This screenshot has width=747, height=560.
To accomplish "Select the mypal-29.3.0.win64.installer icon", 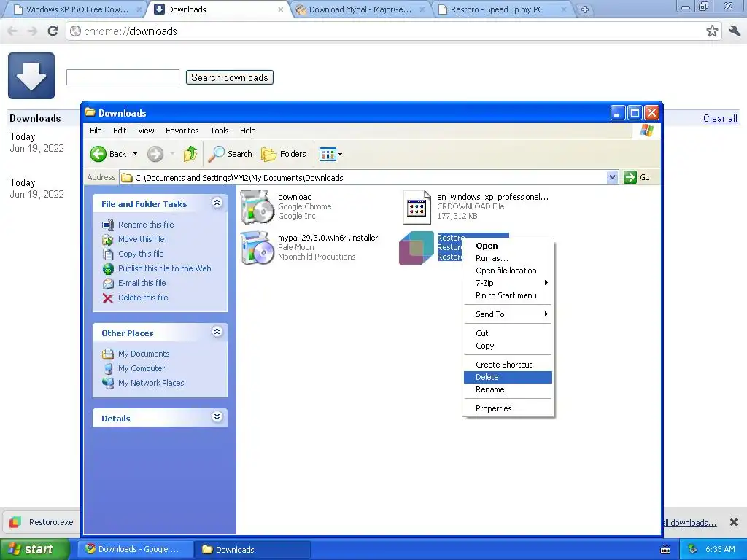I will 258,248.
